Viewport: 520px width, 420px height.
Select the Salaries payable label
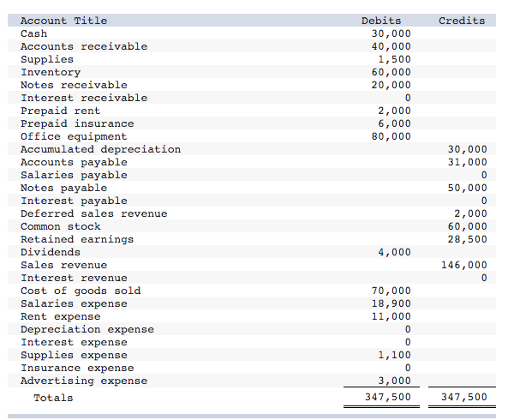coord(74,175)
